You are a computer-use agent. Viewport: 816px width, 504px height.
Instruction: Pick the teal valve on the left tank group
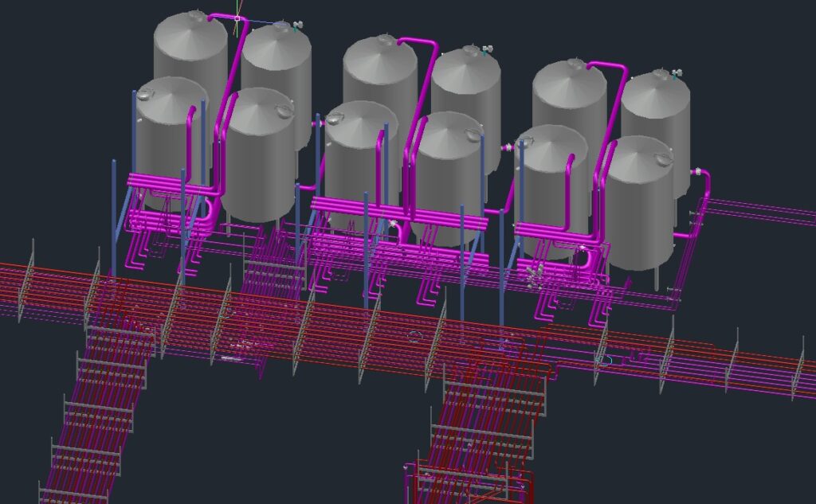296,27
